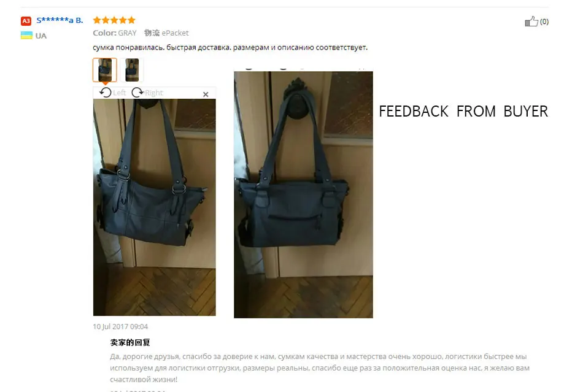The height and width of the screenshot is (392, 583).
Task: Open reviewer name S******a B.
Action: (x=60, y=20)
